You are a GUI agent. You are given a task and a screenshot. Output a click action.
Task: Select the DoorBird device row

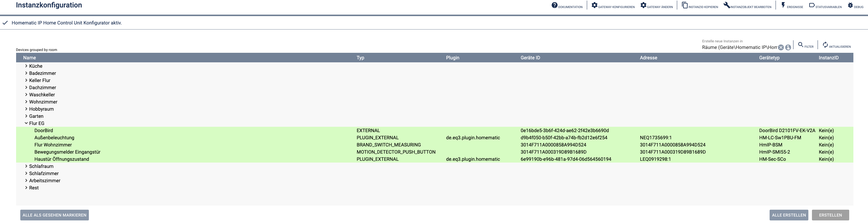click(x=44, y=130)
